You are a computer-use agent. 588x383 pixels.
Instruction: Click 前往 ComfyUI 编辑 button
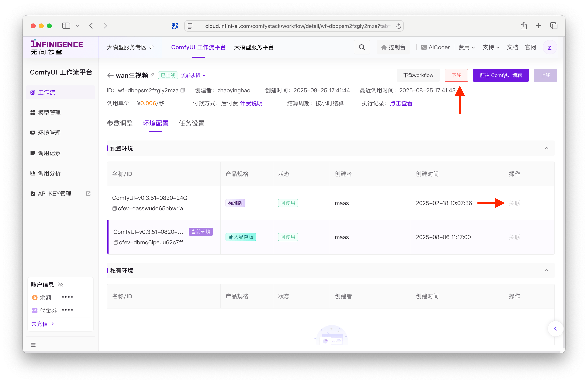501,75
